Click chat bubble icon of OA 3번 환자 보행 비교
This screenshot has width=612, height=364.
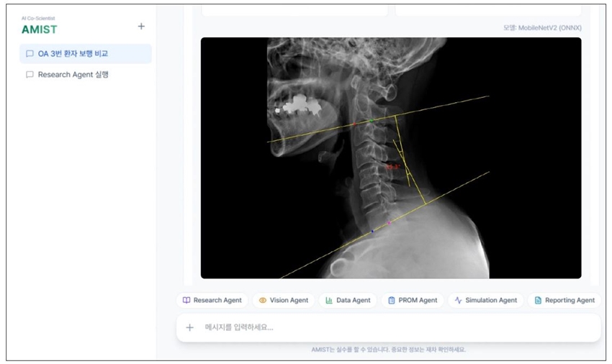(30, 54)
